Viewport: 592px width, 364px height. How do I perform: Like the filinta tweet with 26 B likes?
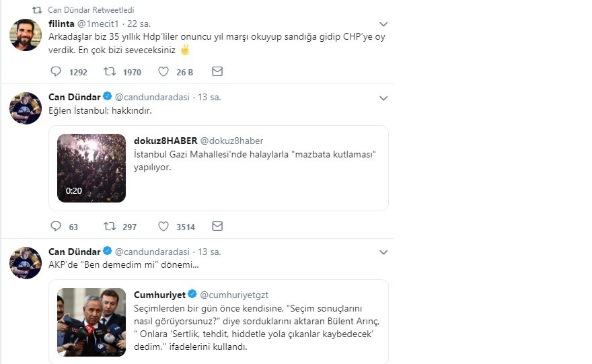(x=163, y=71)
